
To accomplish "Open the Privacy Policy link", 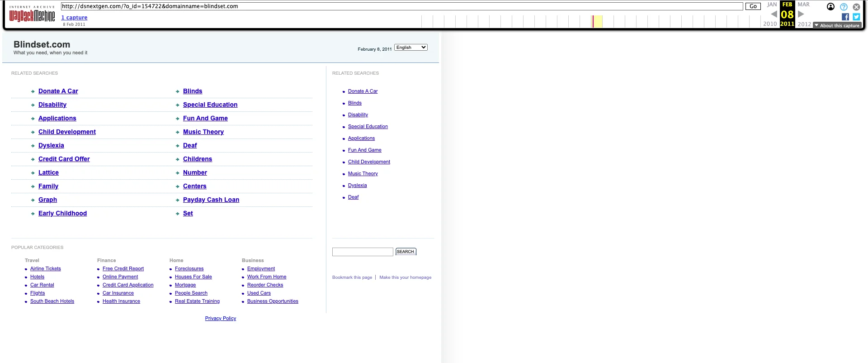I will [x=221, y=319].
